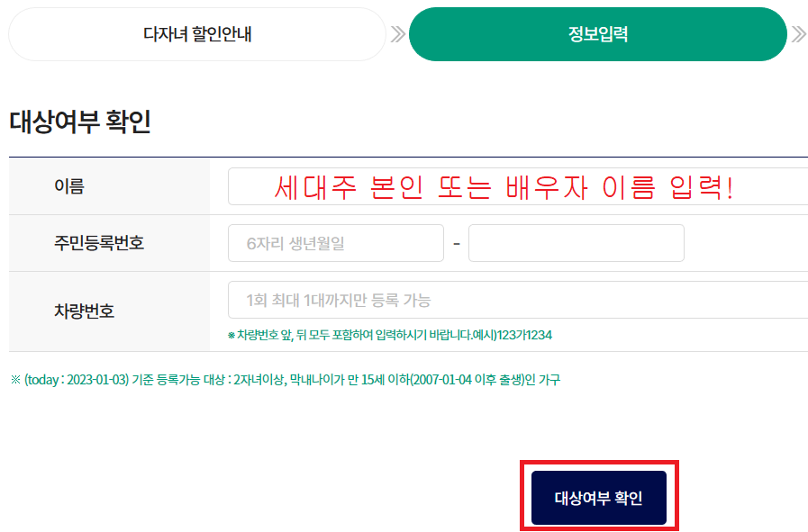
Task: Click the rear resident registration number box
Action: coord(576,242)
